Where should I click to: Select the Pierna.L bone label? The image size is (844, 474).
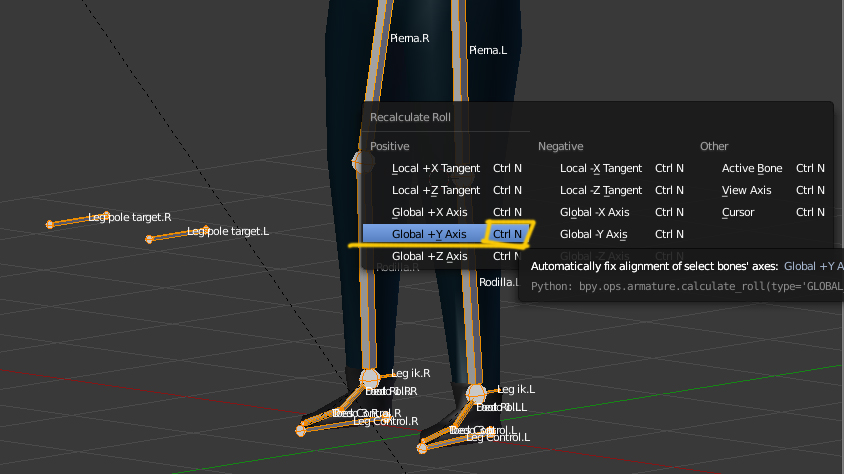(488, 51)
